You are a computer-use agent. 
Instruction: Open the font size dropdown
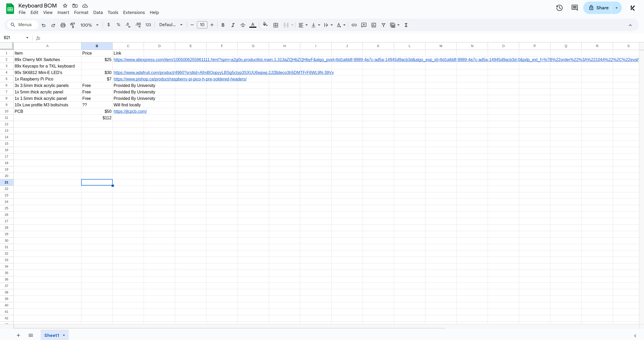click(202, 25)
